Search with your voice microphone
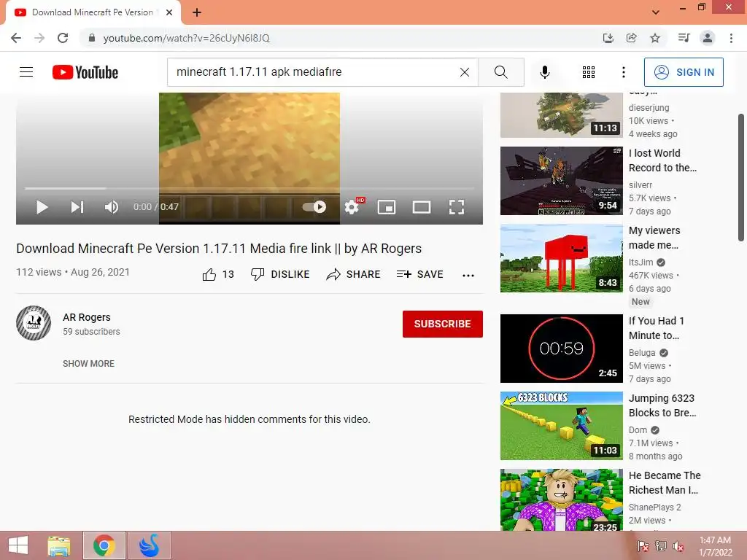Image resolution: width=747 pixels, height=560 pixels. coord(544,72)
